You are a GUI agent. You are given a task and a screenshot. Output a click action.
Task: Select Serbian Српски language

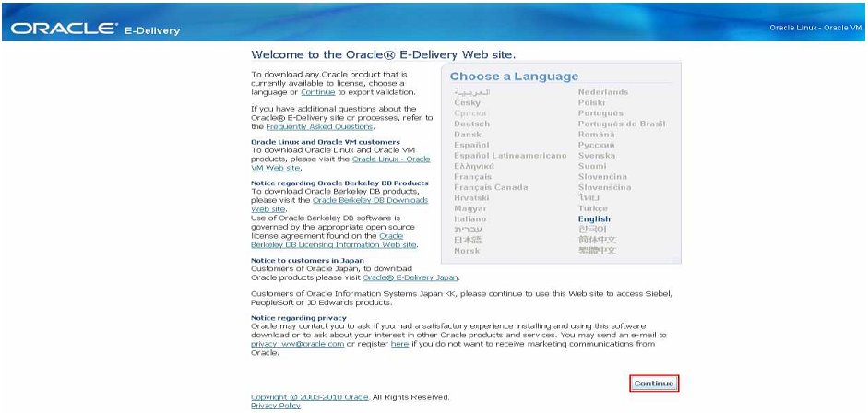(470, 113)
